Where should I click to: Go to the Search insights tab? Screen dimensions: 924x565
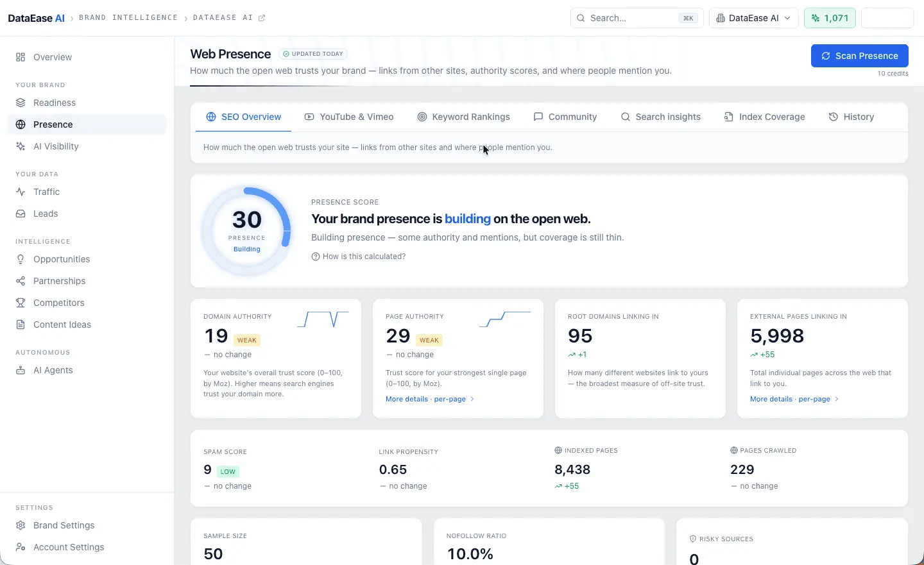coord(660,117)
